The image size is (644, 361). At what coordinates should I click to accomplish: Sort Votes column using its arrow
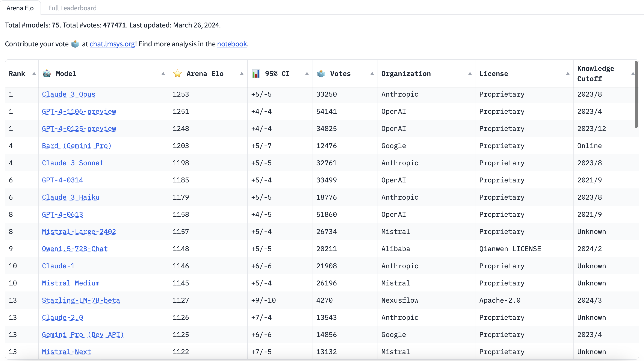click(x=372, y=74)
